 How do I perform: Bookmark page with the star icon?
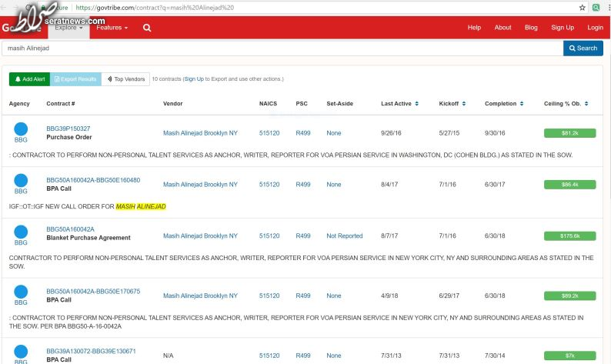click(583, 8)
